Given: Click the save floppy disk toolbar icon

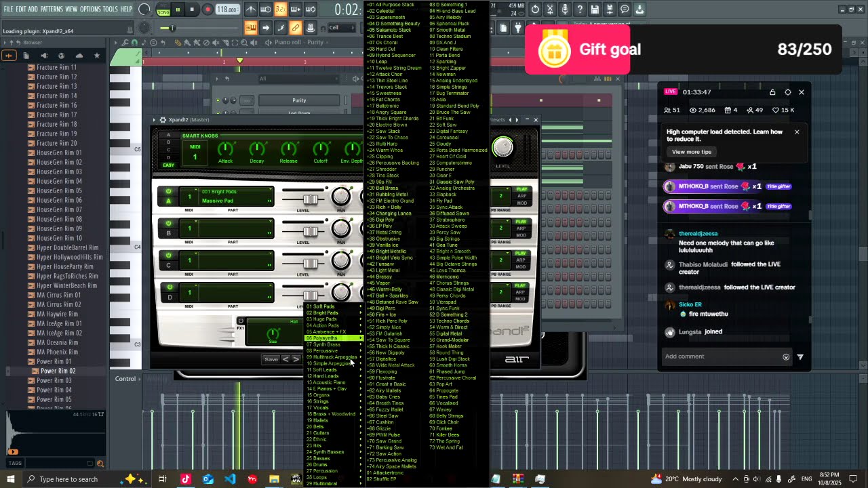Looking at the screenshot, I should [595, 9].
